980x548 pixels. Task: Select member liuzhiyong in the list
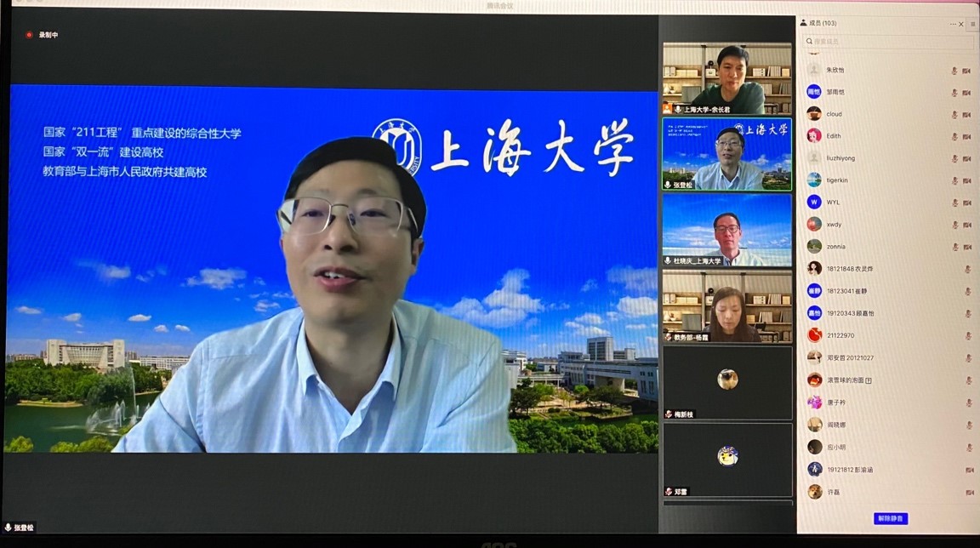(x=840, y=158)
